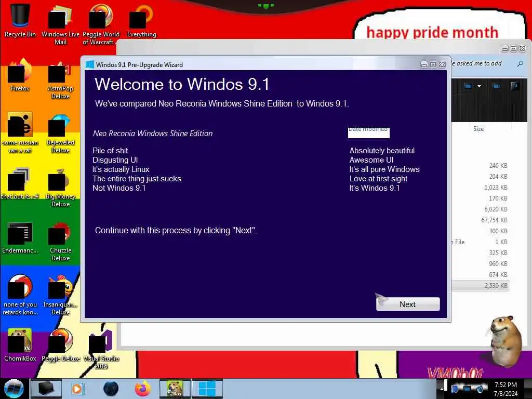Image resolution: width=532 pixels, height=399 pixels.
Task: Open the taskbar clock showing 7:52 PM
Action: pyautogui.click(x=506, y=389)
